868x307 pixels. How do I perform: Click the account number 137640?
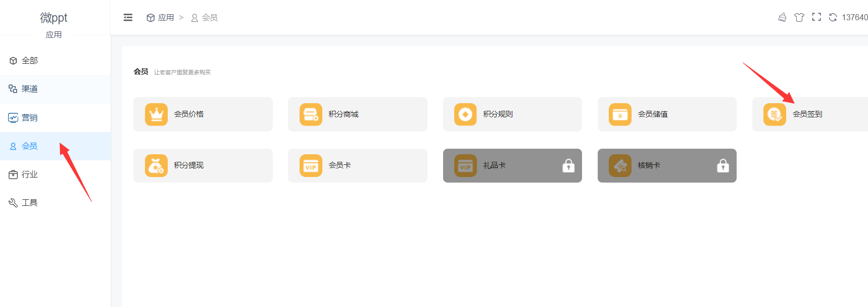point(855,17)
